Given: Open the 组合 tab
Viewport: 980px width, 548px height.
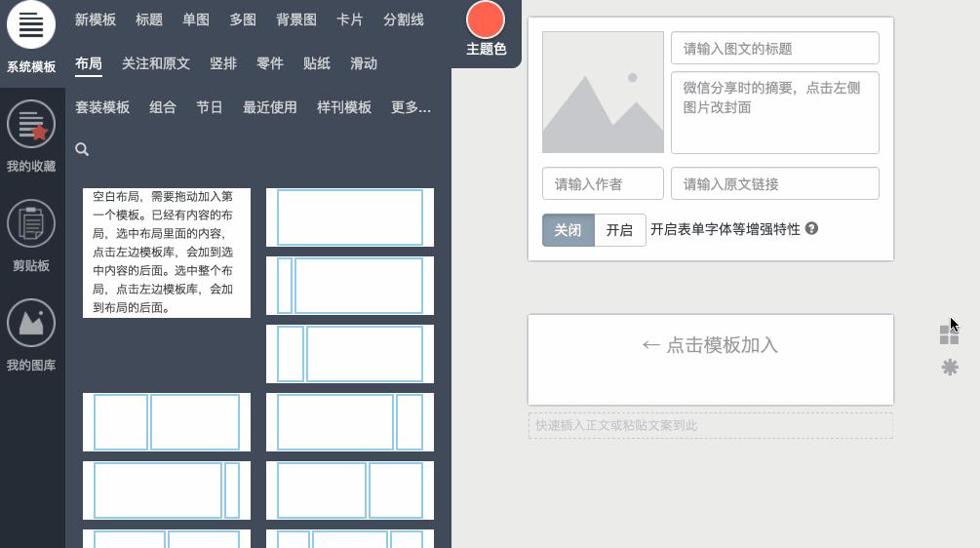Looking at the screenshot, I should (x=163, y=107).
